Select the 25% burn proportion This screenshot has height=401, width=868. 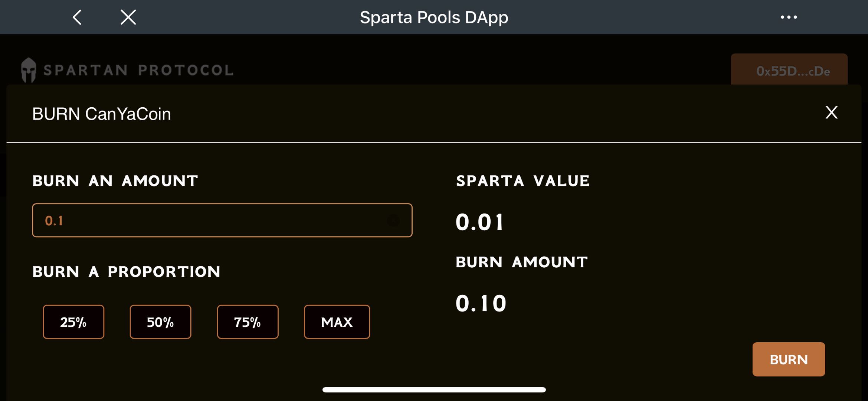click(73, 322)
